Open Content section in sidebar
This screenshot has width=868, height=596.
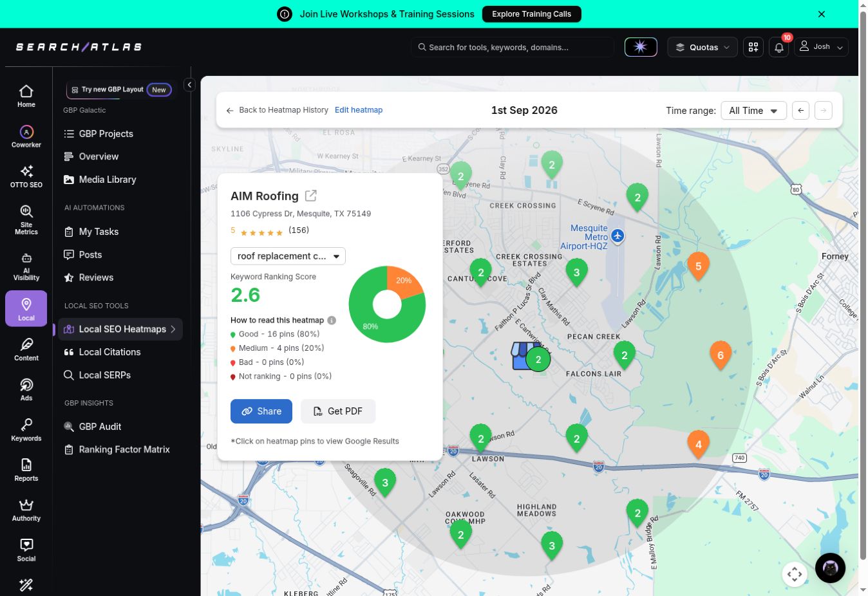pyautogui.click(x=26, y=349)
